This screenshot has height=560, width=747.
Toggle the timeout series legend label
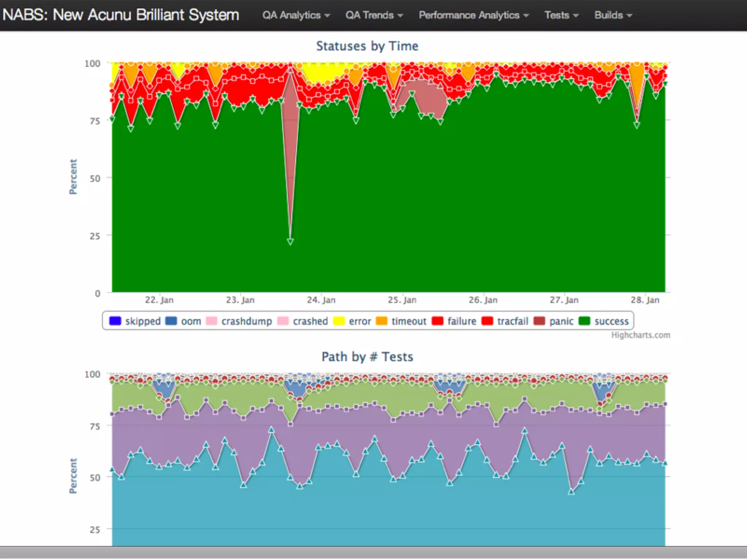(x=409, y=321)
